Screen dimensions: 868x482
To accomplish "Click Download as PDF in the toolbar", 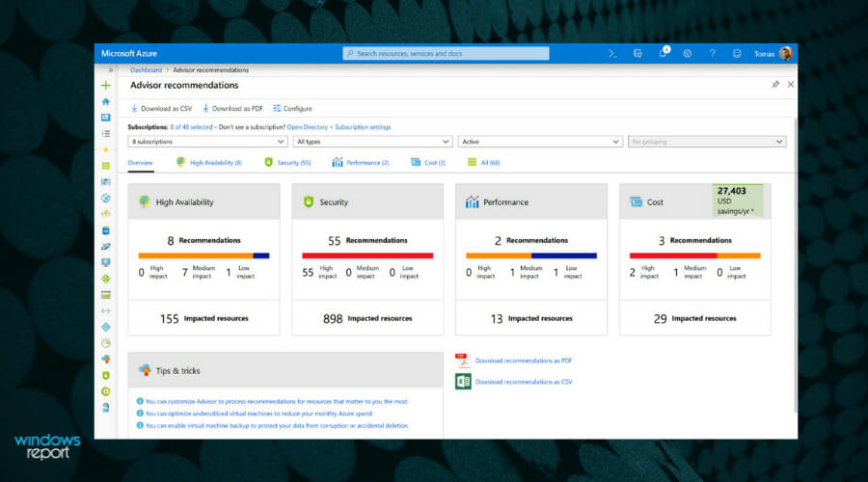I will (232, 109).
